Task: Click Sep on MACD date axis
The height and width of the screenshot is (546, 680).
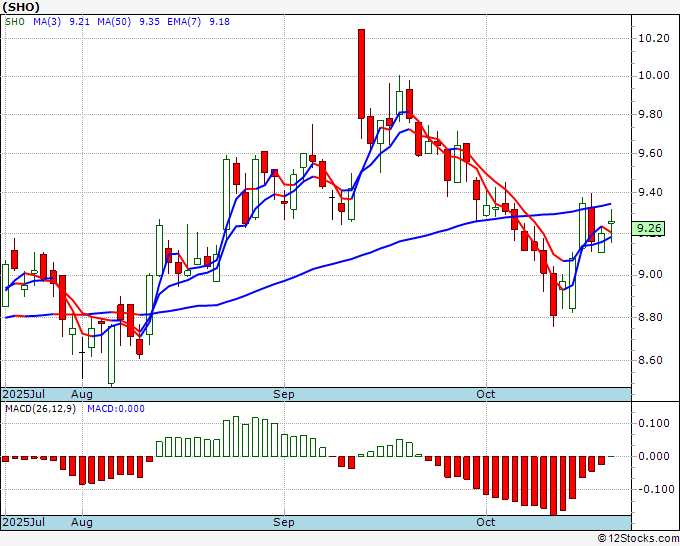Action: (x=284, y=522)
